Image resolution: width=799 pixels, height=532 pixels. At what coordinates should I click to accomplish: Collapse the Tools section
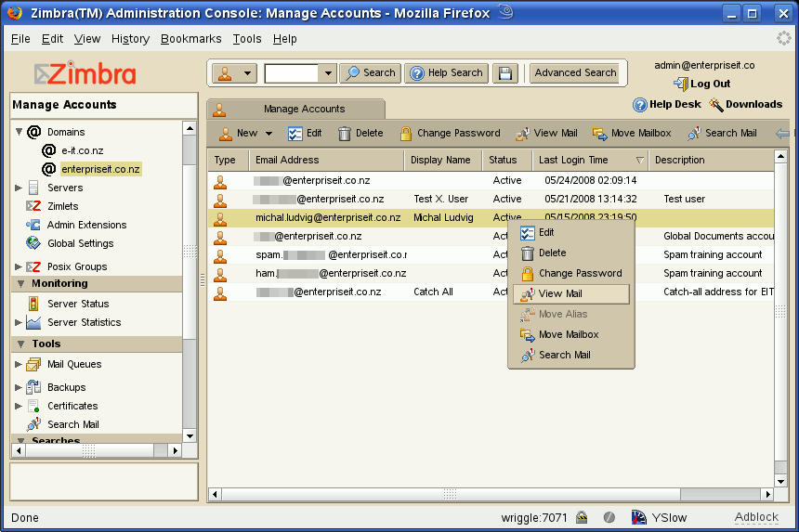coord(20,344)
